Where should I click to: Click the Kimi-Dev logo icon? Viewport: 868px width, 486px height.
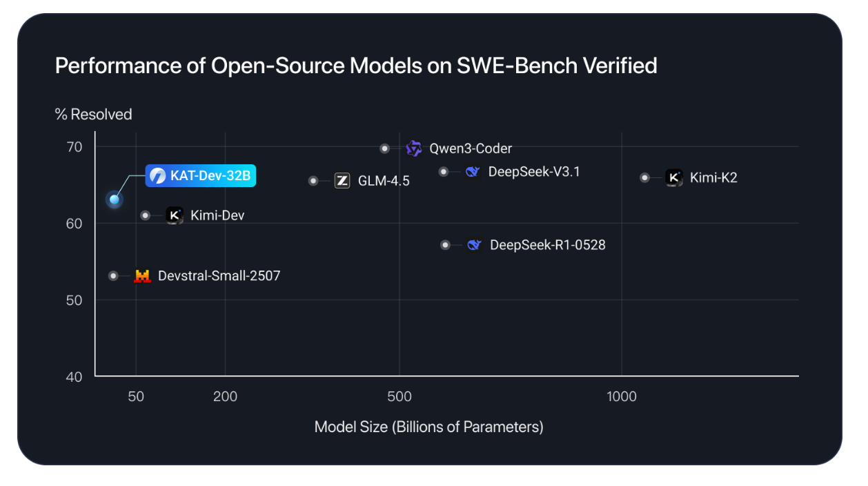pyautogui.click(x=175, y=215)
